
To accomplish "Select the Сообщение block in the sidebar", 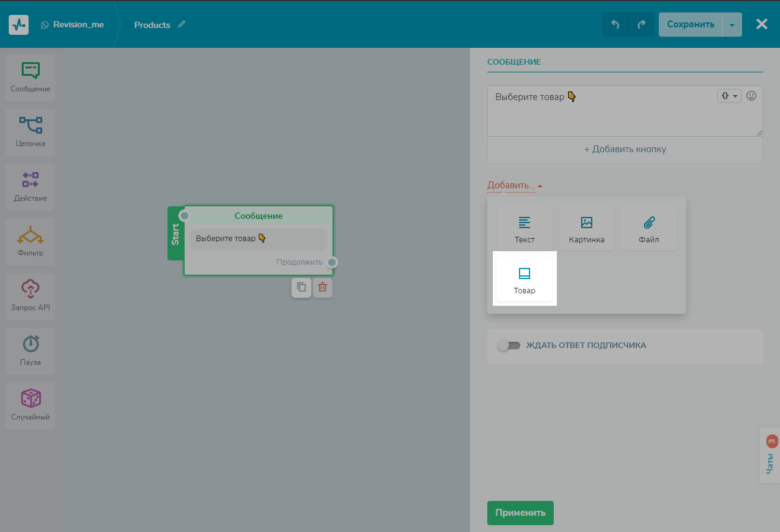I will [30, 77].
